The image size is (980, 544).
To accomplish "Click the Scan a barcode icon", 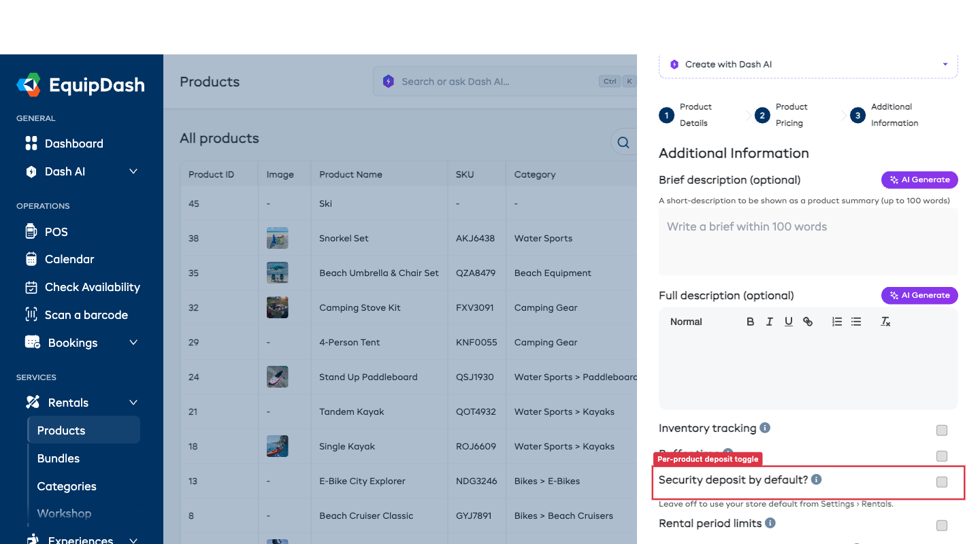I will pyautogui.click(x=31, y=315).
